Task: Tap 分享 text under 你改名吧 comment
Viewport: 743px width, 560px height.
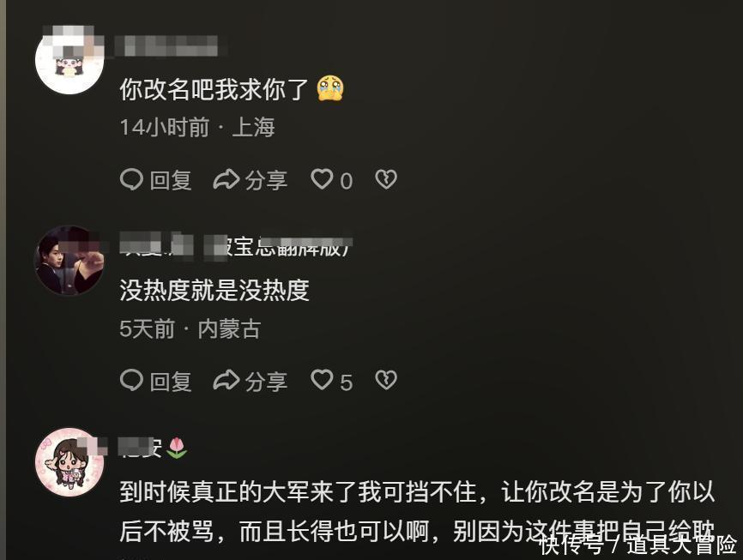Action: pos(266,180)
